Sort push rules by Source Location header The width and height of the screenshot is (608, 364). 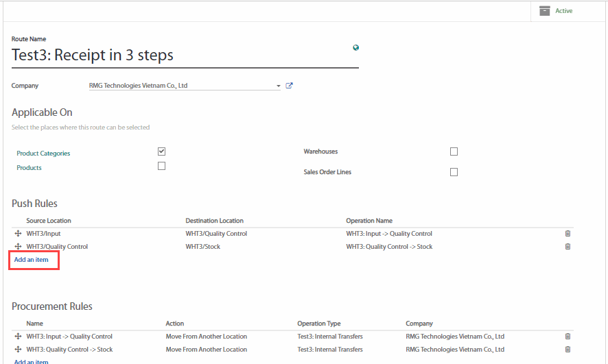pyautogui.click(x=49, y=221)
